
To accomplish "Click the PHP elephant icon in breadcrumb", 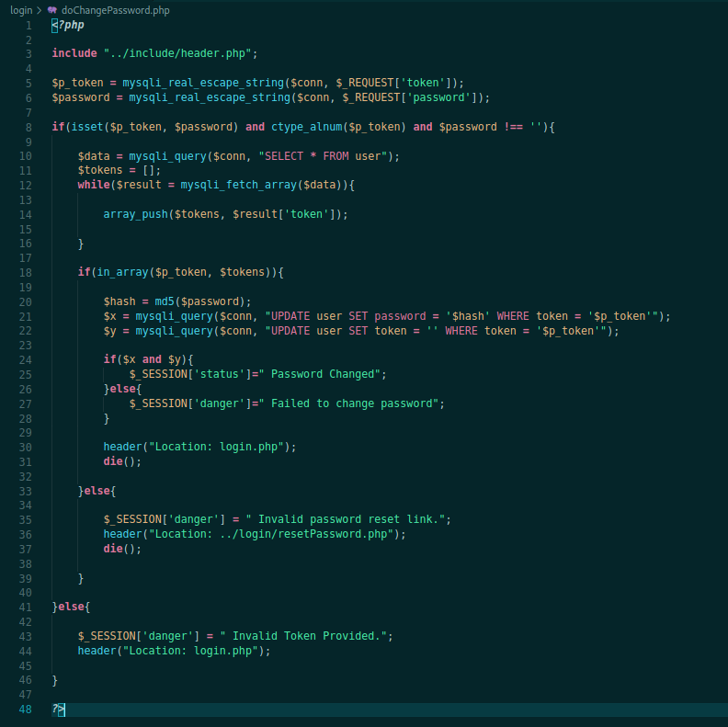I will coord(52,10).
